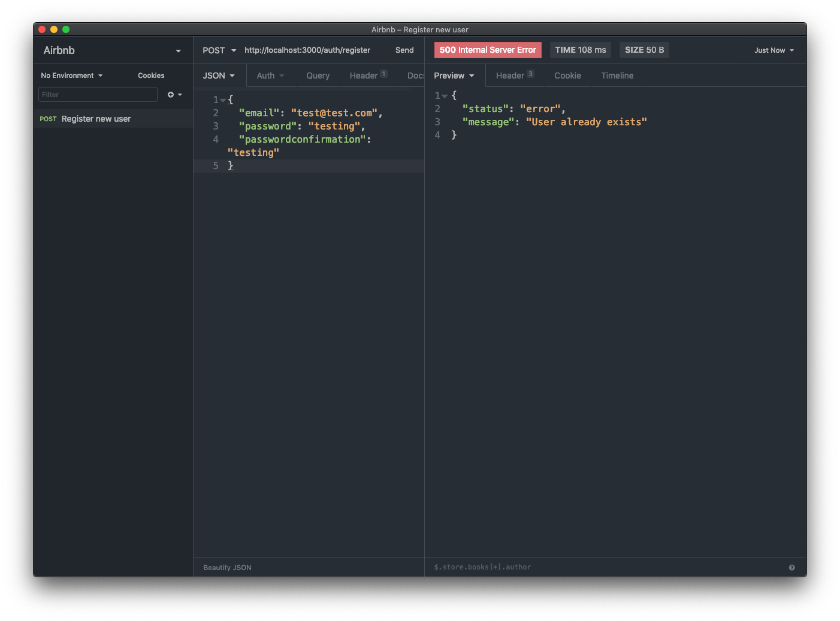Click the plus create-request icon
Screen dimensions: 840x621
click(171, 95)
